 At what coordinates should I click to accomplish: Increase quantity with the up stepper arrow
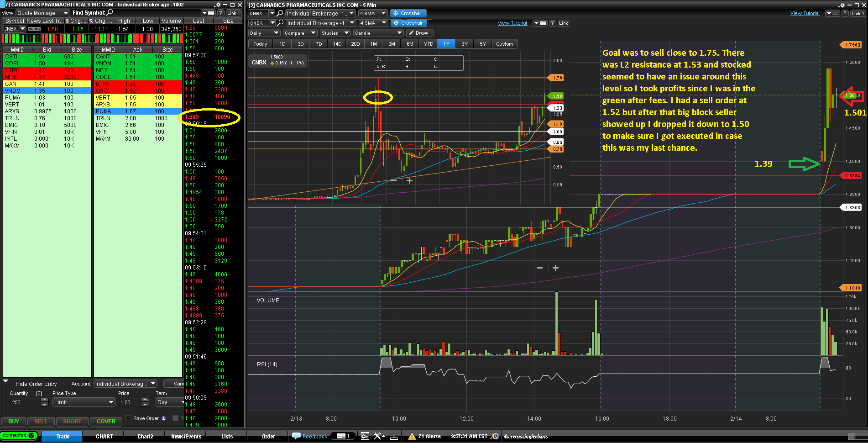44,400
